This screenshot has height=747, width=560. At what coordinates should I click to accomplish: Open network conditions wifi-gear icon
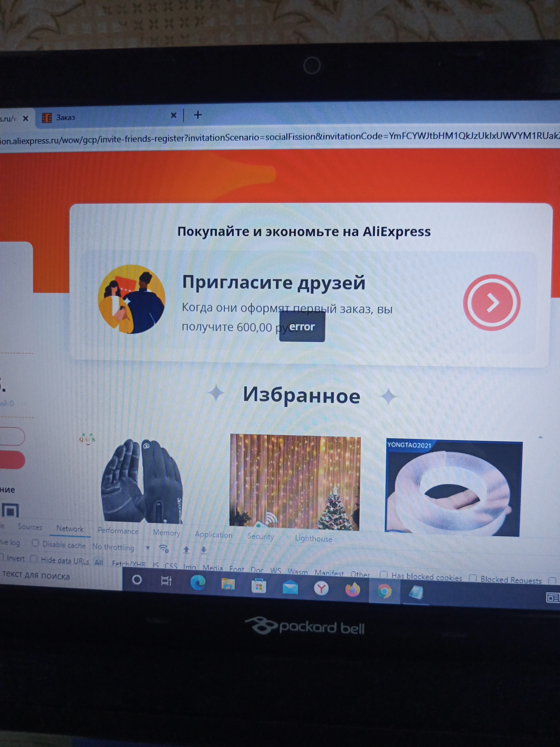point(164,549)
